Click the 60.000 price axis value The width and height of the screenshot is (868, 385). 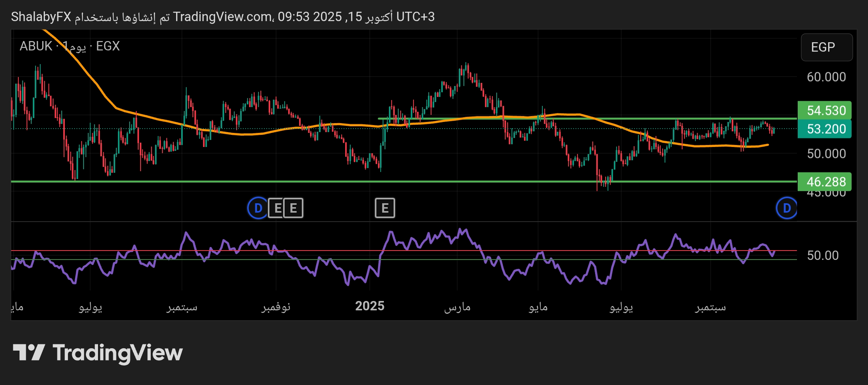826,77
